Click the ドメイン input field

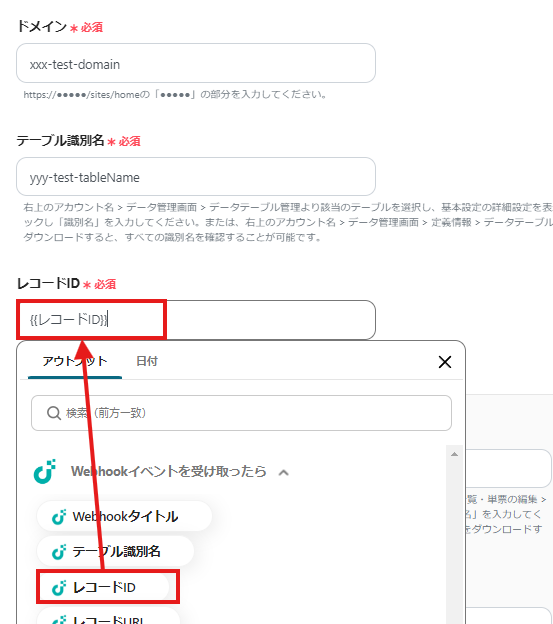[196, 63]
